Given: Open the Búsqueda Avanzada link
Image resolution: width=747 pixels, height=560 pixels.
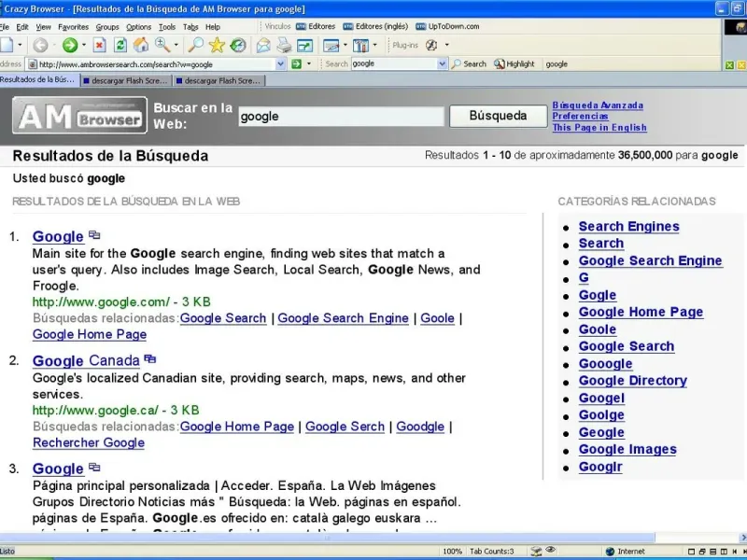Looking at the screenshot, I should point(598,105).
